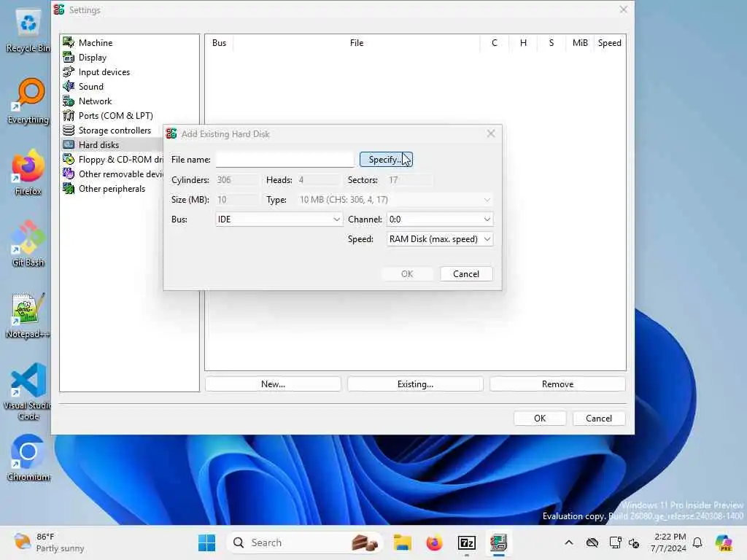The width and height of the screenshot is (747, 560).
Task: Open 7-Zip from the taskbar
Action: [466, 542]
